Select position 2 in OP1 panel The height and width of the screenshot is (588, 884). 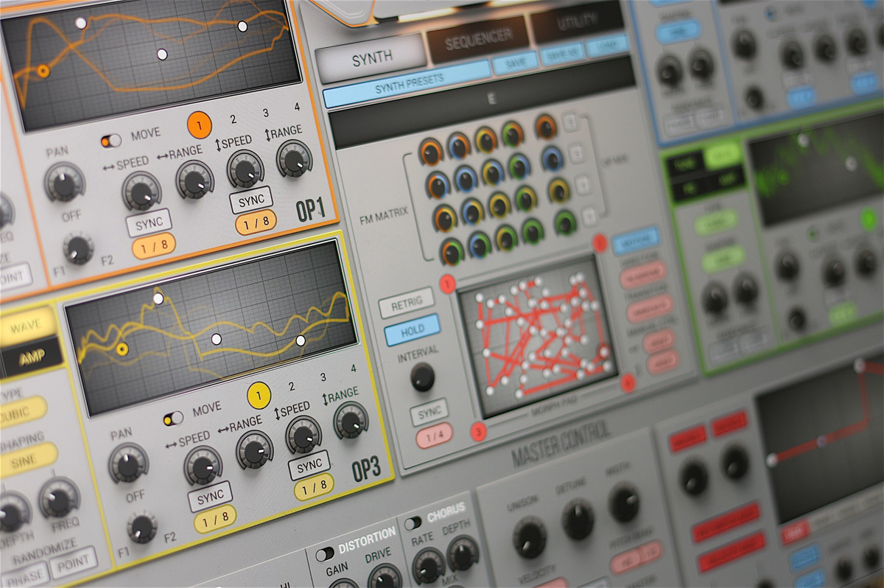click(x=233, y=119)
